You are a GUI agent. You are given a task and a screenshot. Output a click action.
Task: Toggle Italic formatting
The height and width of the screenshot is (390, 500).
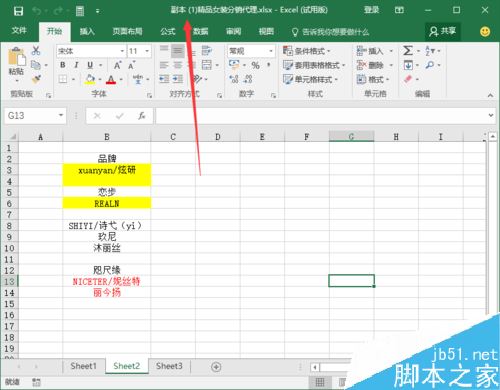tap(76, 65)
